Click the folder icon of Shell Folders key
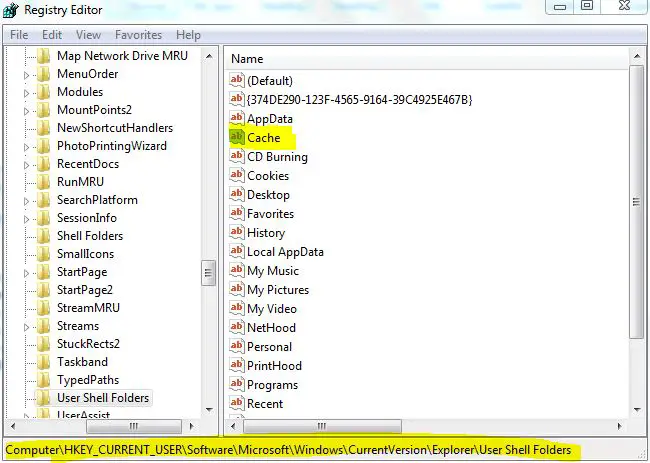This screenshot has width=650, height=463. [43, 236]
